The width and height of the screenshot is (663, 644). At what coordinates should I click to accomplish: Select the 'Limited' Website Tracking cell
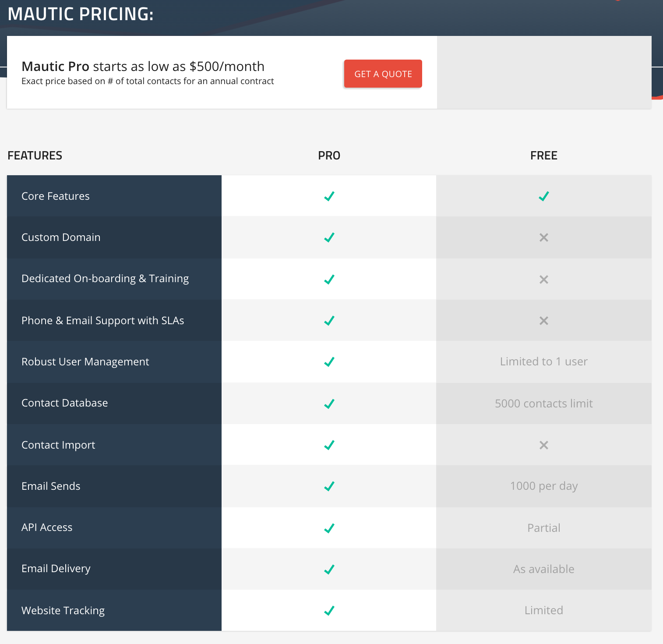[544, 610]
